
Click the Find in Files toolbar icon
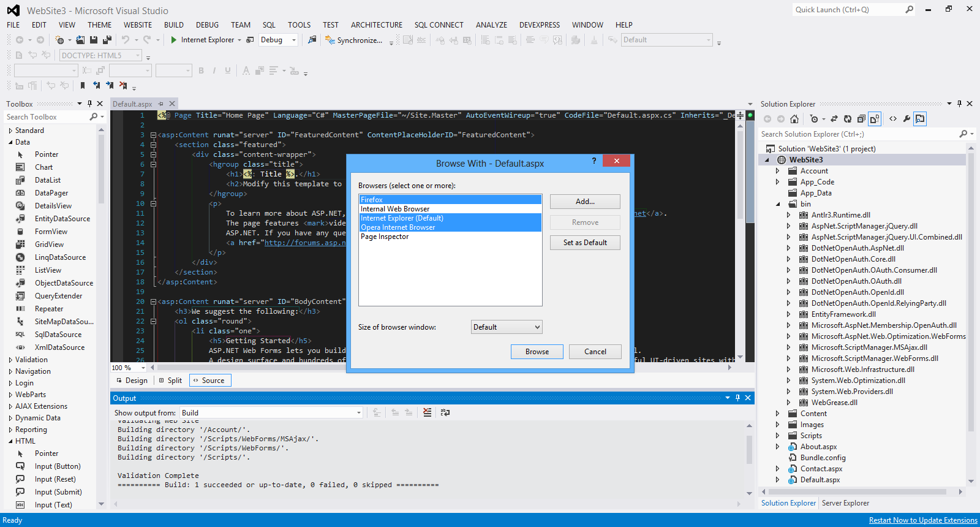point(312,40)
